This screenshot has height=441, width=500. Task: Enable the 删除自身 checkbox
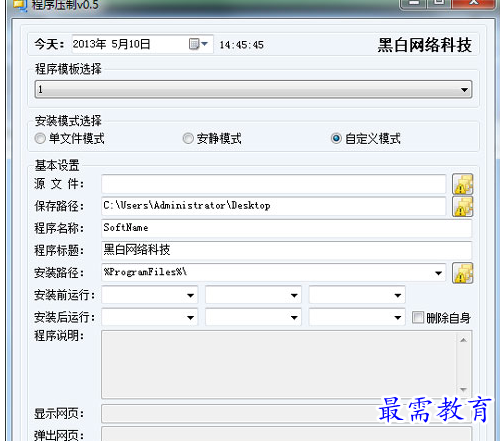(417, 317)
